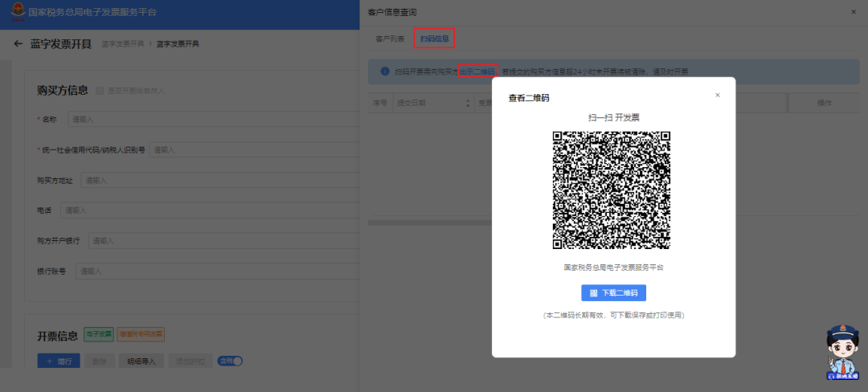The height and width of the screenshot is (392, 868).
Task: Open the tax officer assistant mascot
Action: tap(844, 353)
